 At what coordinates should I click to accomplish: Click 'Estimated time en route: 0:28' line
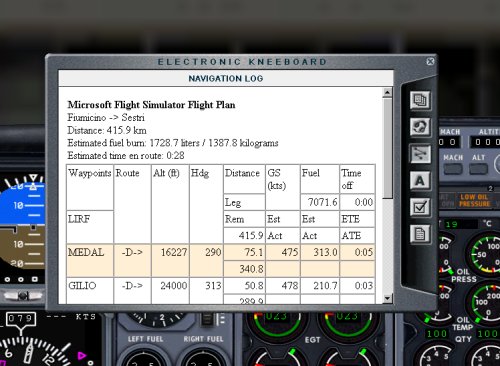[x=126, y=156]
